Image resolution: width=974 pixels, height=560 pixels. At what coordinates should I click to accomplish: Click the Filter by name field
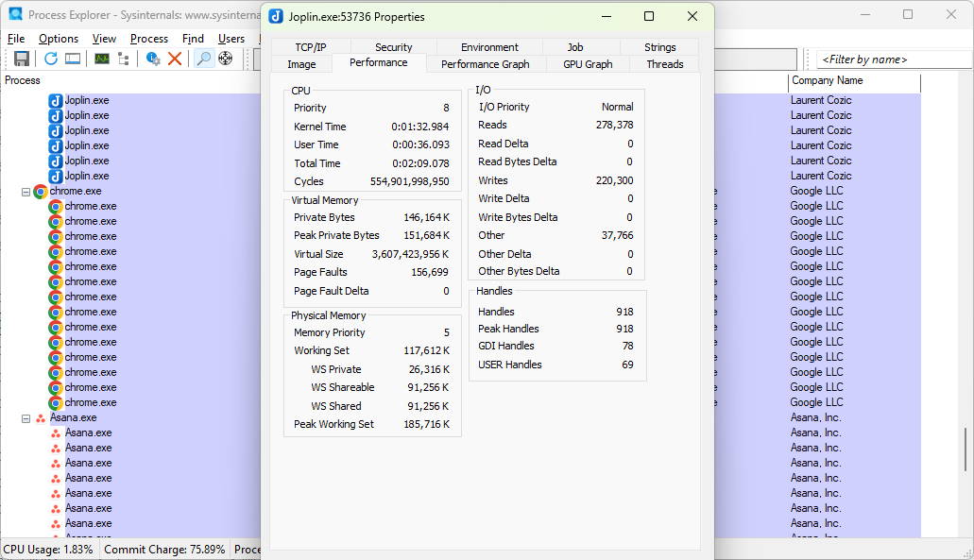894,59
